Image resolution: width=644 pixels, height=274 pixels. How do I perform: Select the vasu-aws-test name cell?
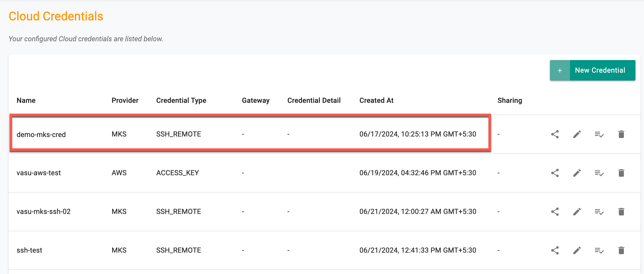click(x=39, y=173)
